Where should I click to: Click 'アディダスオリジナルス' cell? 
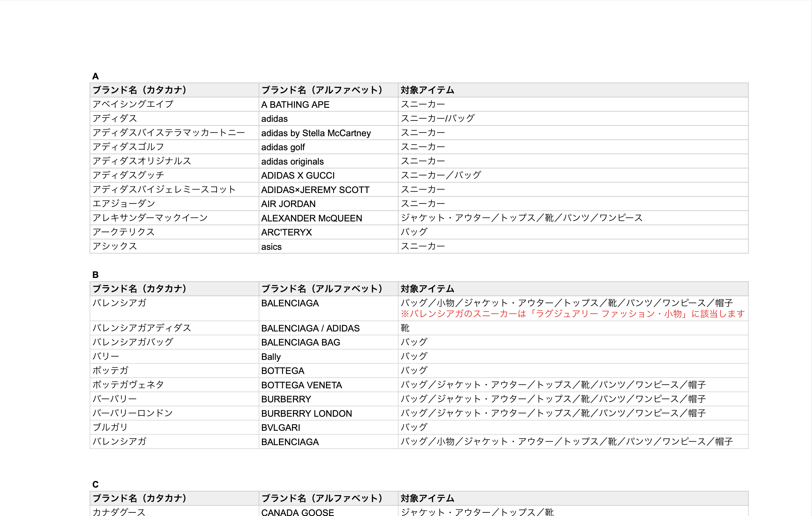click(174, 161)
